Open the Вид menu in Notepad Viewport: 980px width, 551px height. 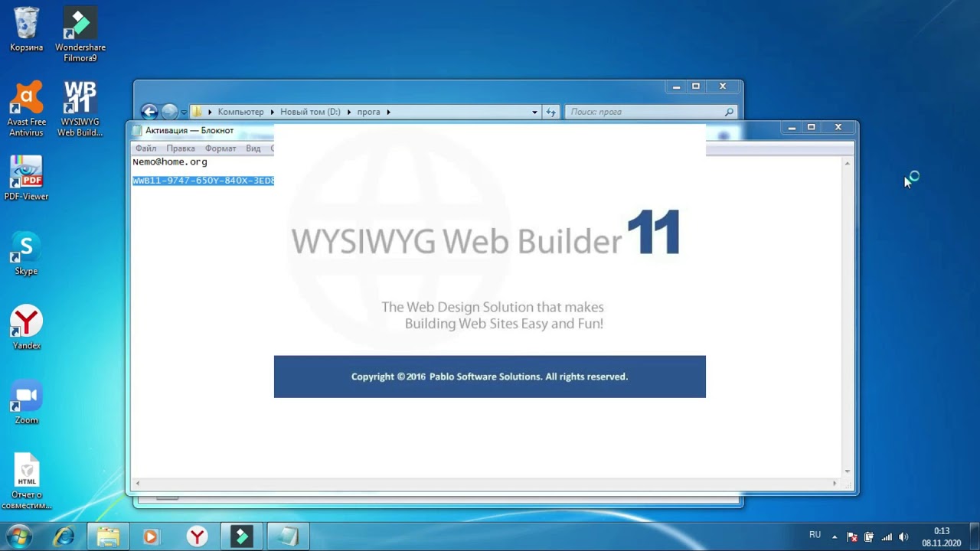pyautogui.click(x=253, y=148)
